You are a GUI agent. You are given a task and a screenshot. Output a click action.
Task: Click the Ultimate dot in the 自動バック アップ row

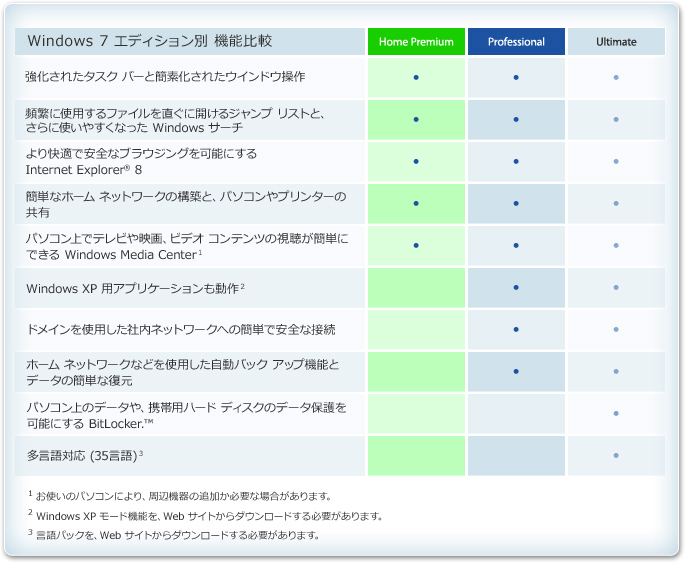click(x=616, y=371)
